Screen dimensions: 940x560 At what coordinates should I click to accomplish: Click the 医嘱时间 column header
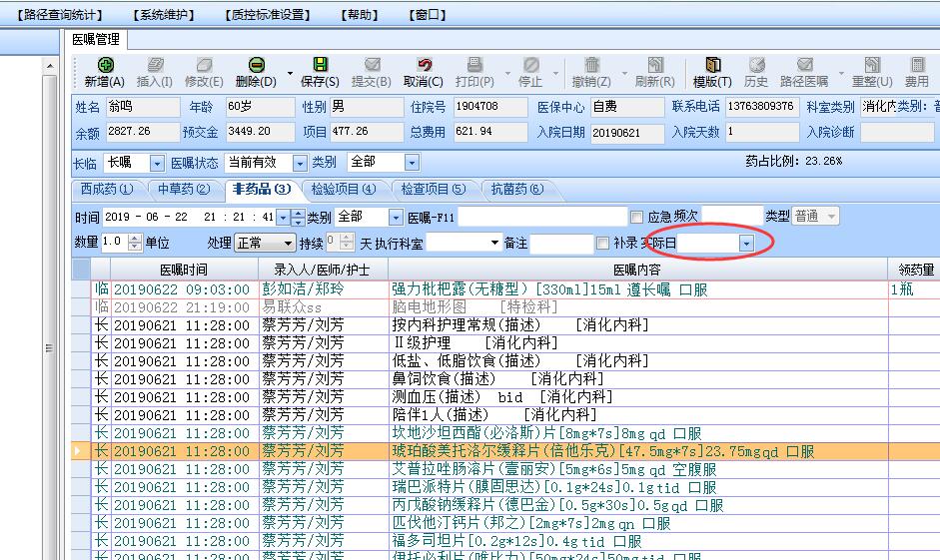184,271
